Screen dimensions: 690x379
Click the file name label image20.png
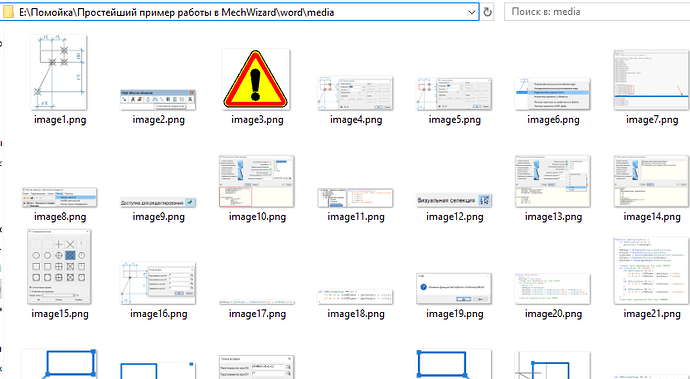pyautogui.click(x=553, y=314)
